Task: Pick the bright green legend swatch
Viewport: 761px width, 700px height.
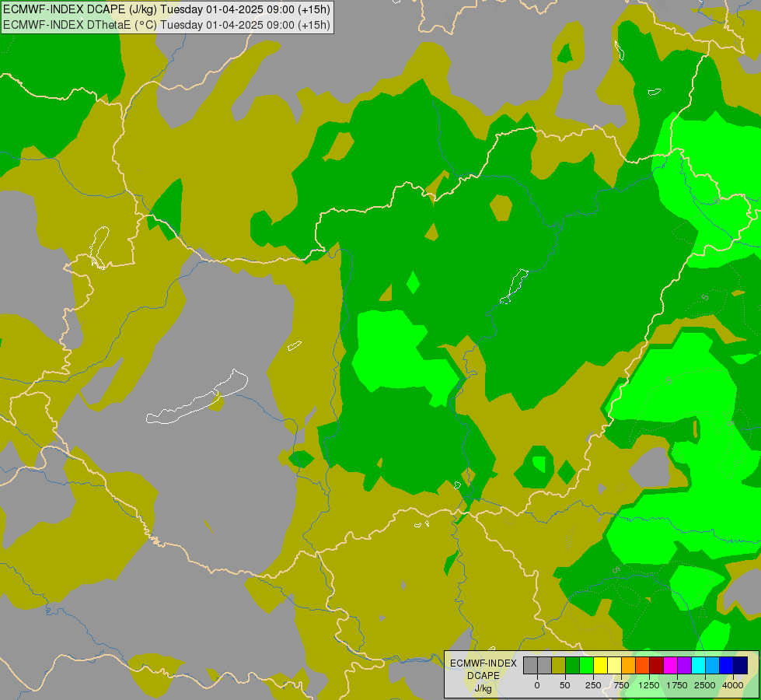Action: (x=586, y=665)
